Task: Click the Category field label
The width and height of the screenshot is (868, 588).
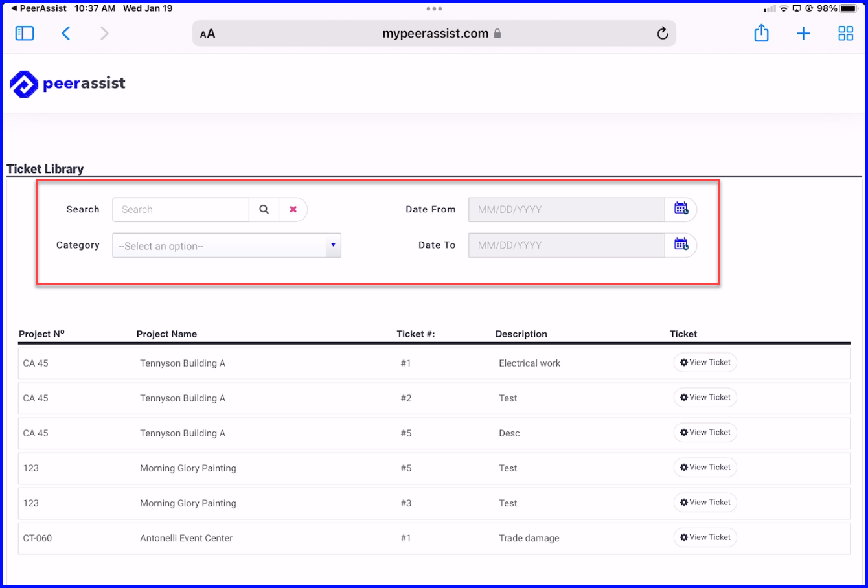Action: 78,245
